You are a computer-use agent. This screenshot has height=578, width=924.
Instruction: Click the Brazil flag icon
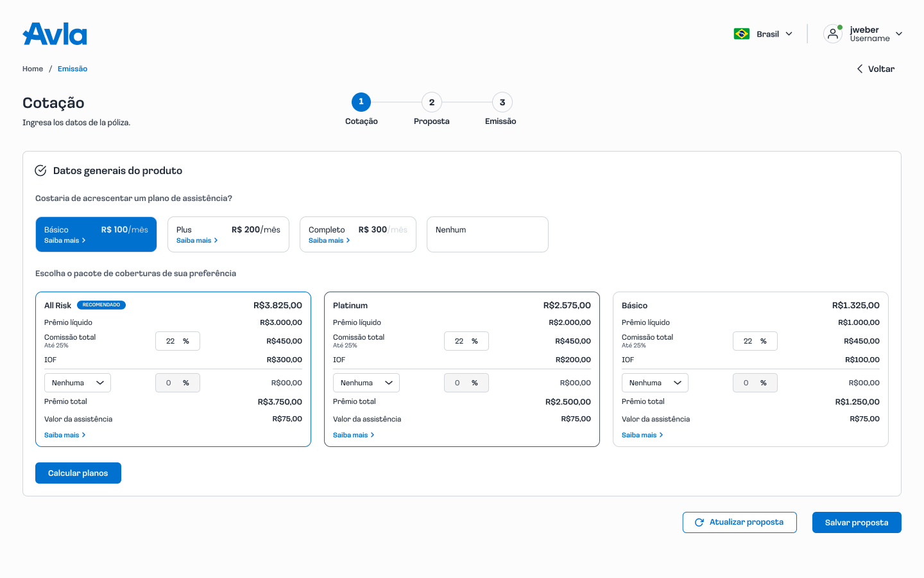coord(742,34)
